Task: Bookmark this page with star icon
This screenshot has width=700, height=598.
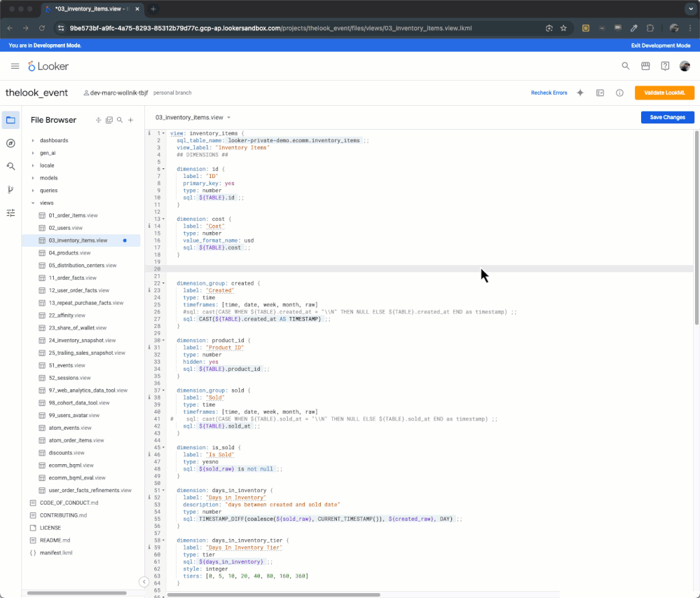Action: click(x=563, y=28)
